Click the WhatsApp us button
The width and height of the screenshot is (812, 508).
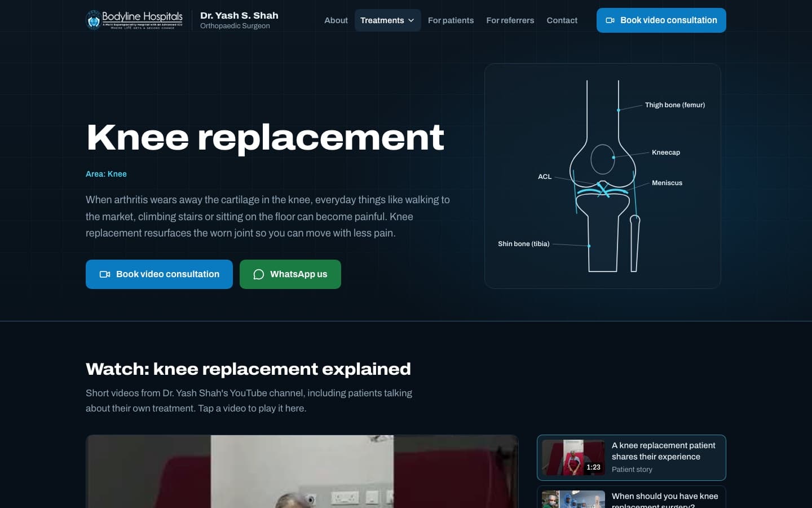tap(290, 274)
